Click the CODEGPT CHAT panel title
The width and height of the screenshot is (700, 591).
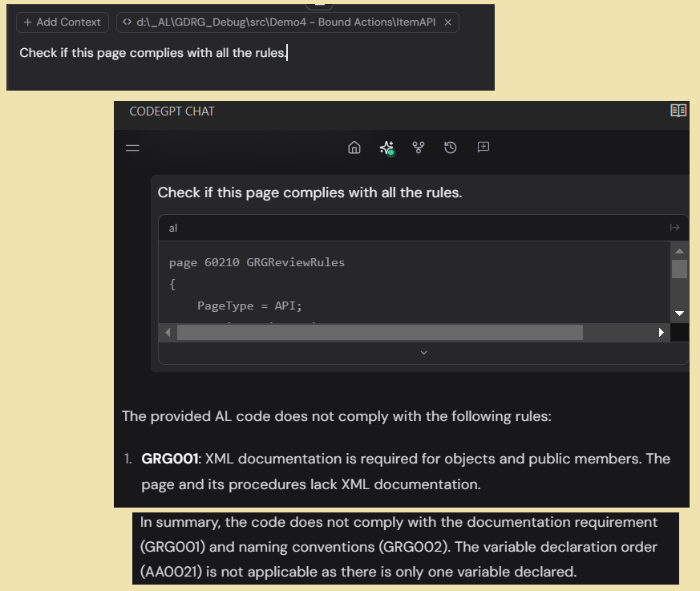[x=172, y=111]
